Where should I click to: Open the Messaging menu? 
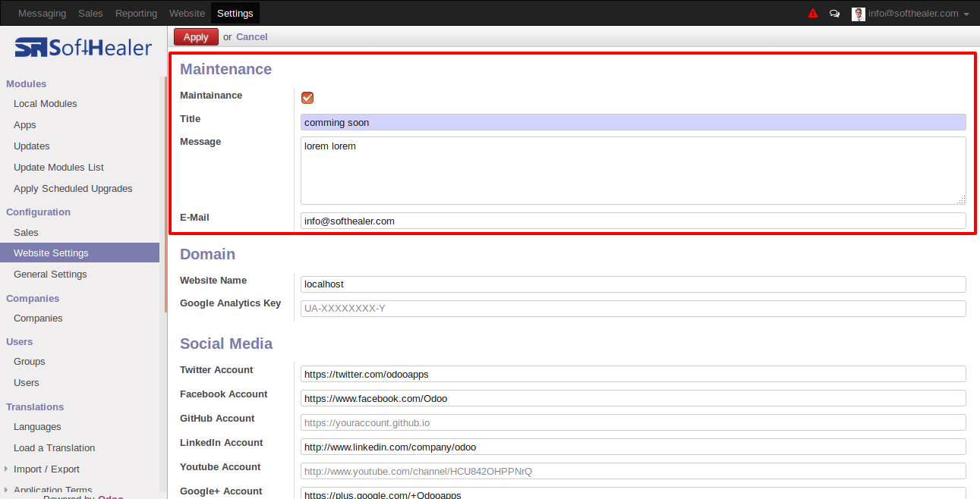point(42,13)
